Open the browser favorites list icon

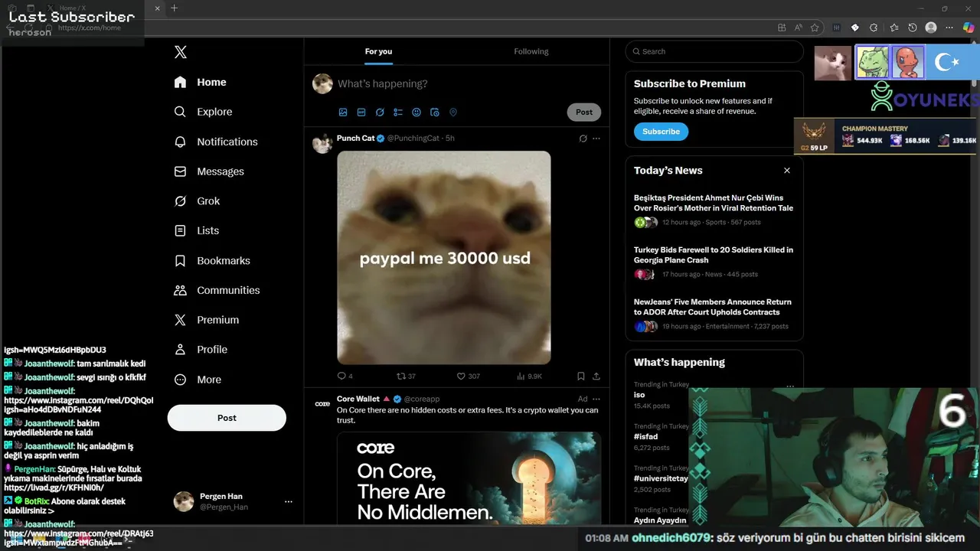[x=894, y=28]
